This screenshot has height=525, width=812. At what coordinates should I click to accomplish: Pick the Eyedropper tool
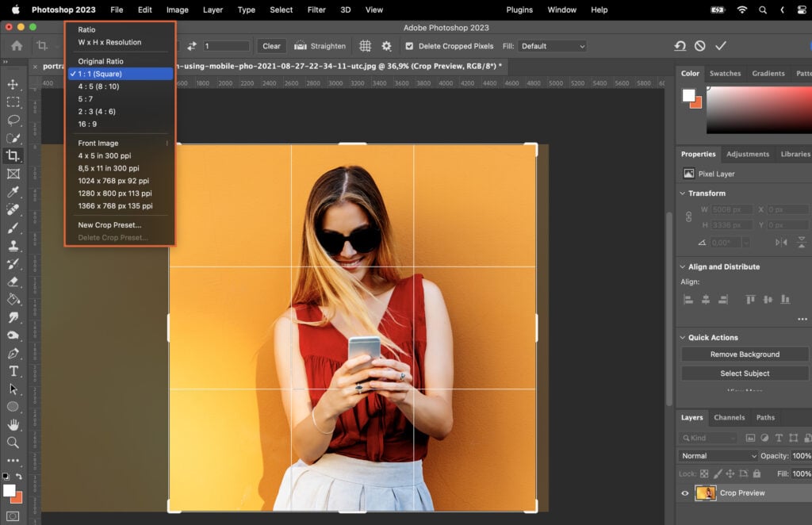13,191
